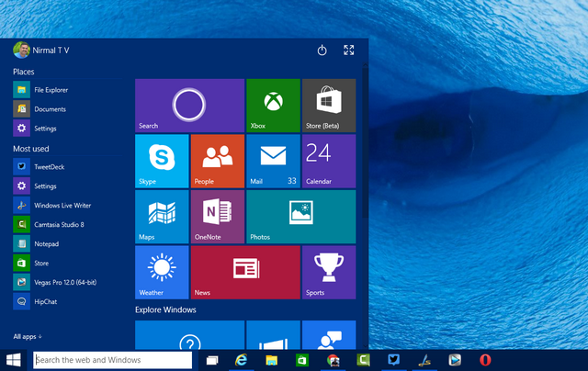The image size is (588, 371).
Task: Launch Internet Explorer from taskbar
Action: (x=241, y=360)
